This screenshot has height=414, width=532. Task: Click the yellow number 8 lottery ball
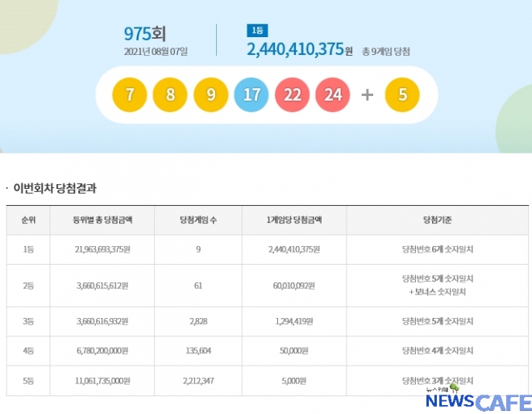pyautogui.click(x=170, y=94)
